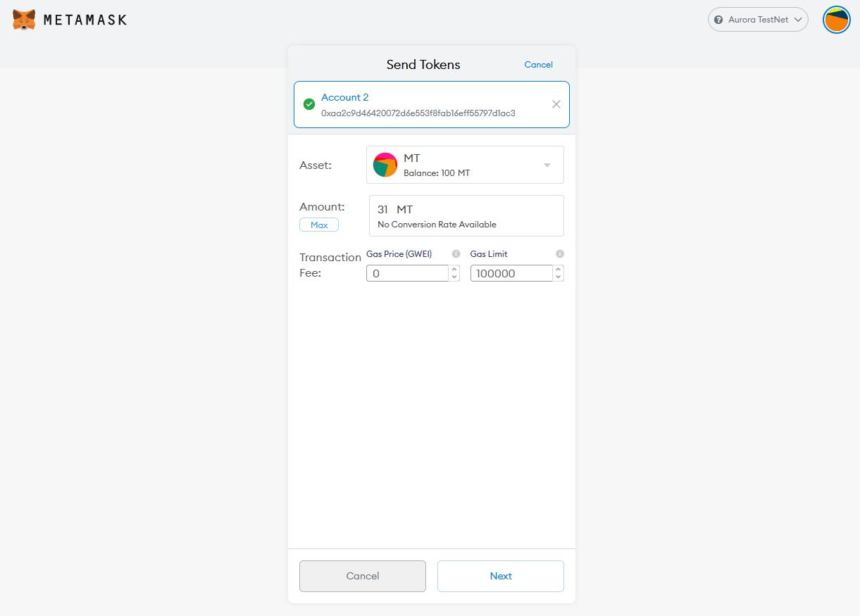Viewport: 860px width, 616px height.
Task: Click the bottom Cancel button
Action: coord(363,576)
